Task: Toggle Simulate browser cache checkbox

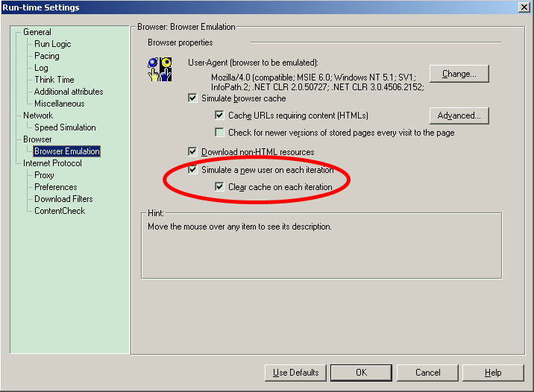Action: pyautogui.click(x=192, y=98)
